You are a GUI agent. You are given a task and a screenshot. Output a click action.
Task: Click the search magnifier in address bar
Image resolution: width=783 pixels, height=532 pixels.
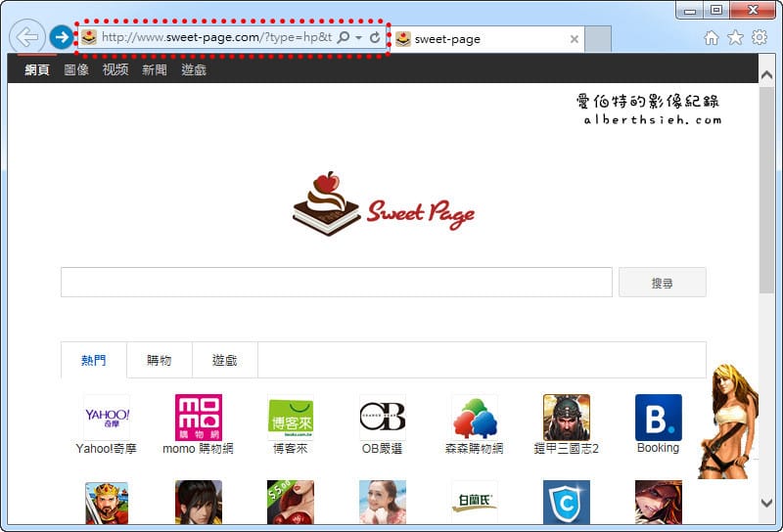point(344,37)
